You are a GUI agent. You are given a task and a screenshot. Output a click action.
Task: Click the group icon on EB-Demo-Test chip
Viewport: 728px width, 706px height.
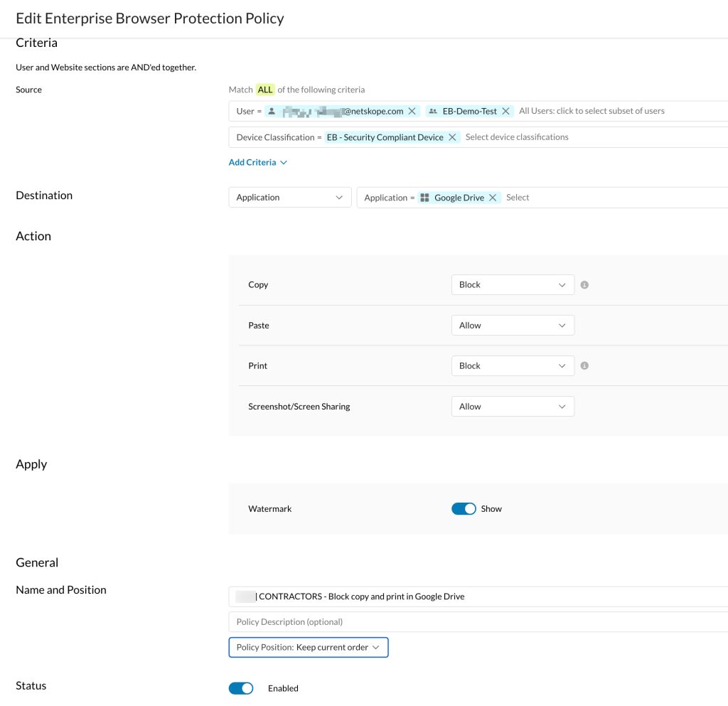(x=433, y=112)
